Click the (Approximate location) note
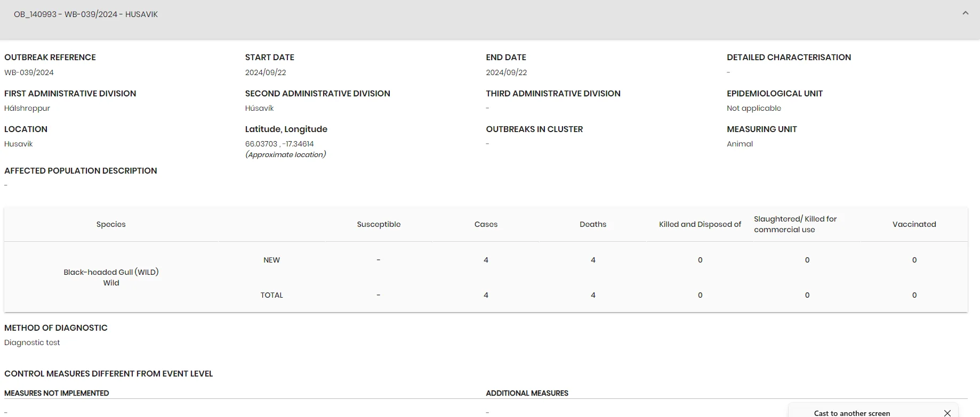 click(285, 154)
